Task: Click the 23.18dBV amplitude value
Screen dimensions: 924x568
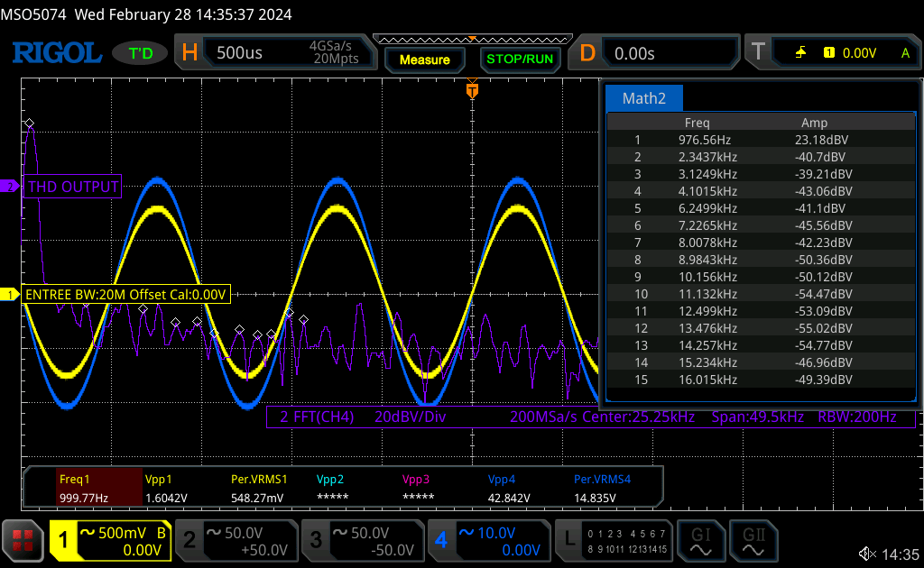Action: [x=821, y=140]
